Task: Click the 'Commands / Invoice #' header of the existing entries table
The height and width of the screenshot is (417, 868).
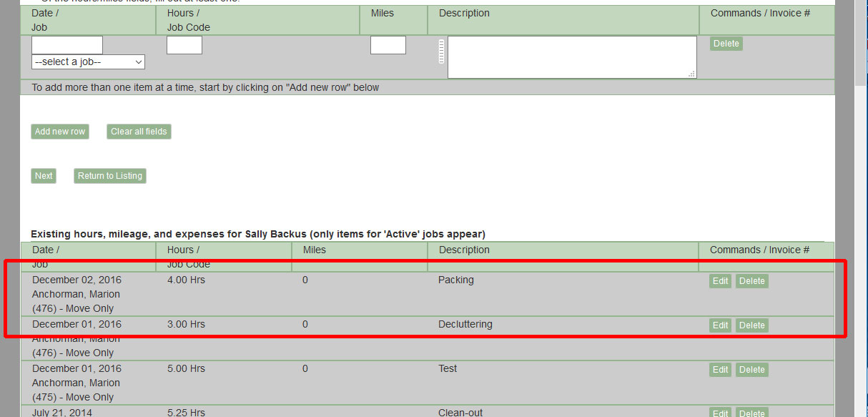Action: coord(759,250)
